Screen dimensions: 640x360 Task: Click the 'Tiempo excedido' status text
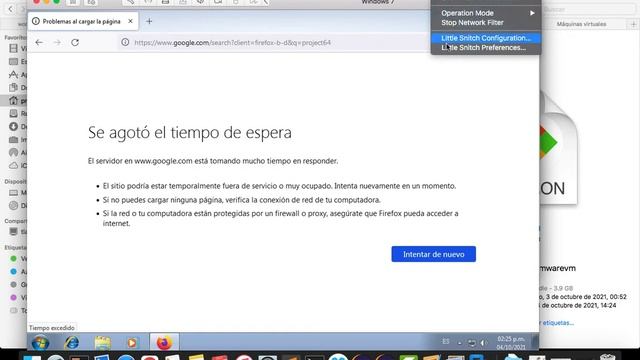point(51,328)
